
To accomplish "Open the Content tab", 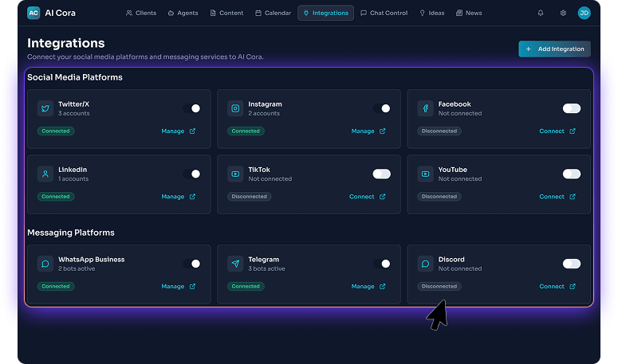I will point(226,13).
